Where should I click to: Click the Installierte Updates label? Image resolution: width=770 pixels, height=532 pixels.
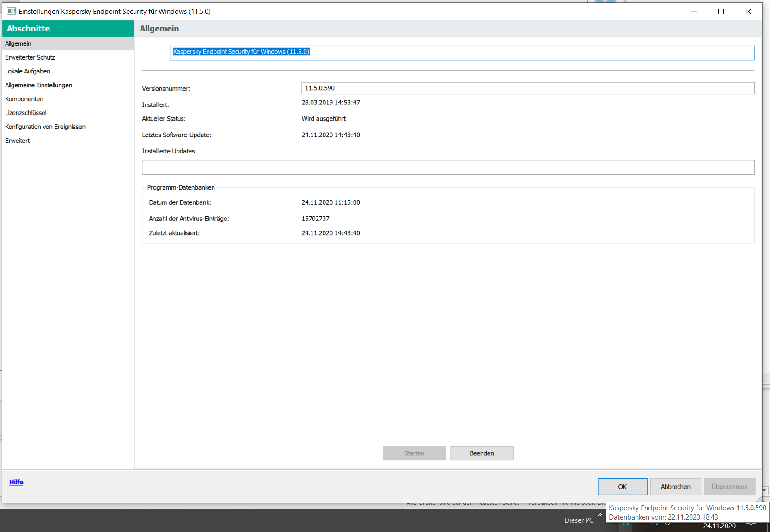[x=170, y=151]
